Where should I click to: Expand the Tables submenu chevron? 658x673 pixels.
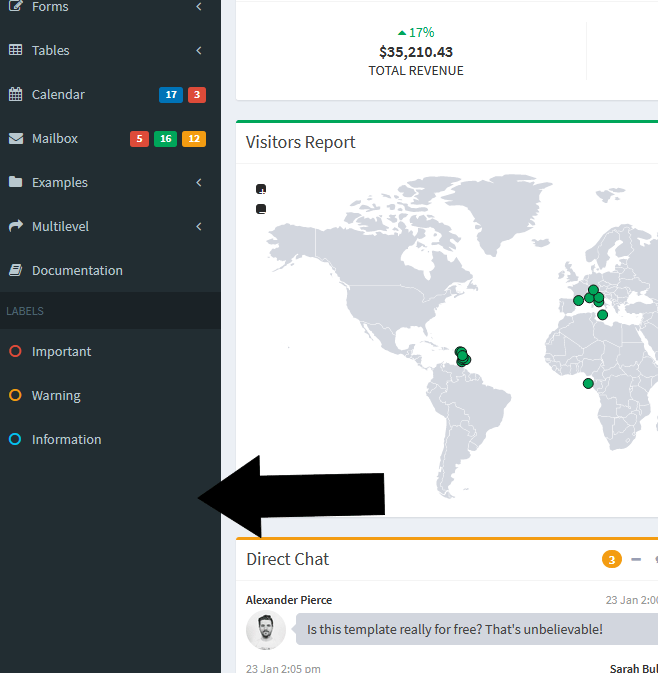coord(199,51)
